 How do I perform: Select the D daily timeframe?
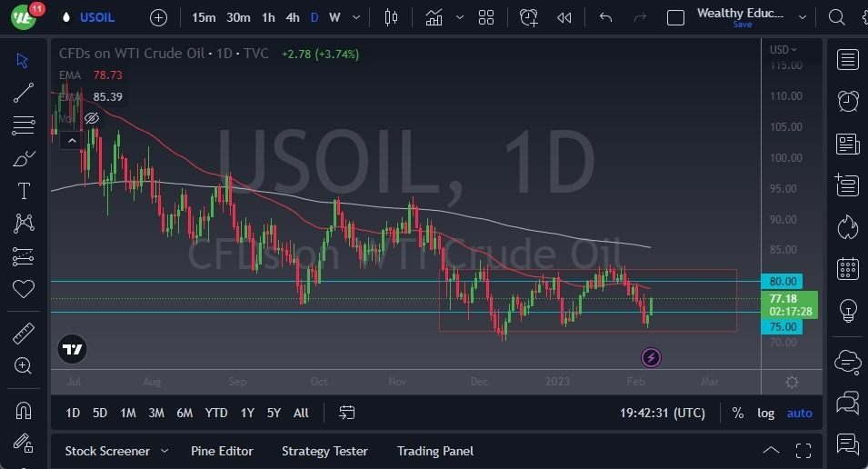point(314,17)
